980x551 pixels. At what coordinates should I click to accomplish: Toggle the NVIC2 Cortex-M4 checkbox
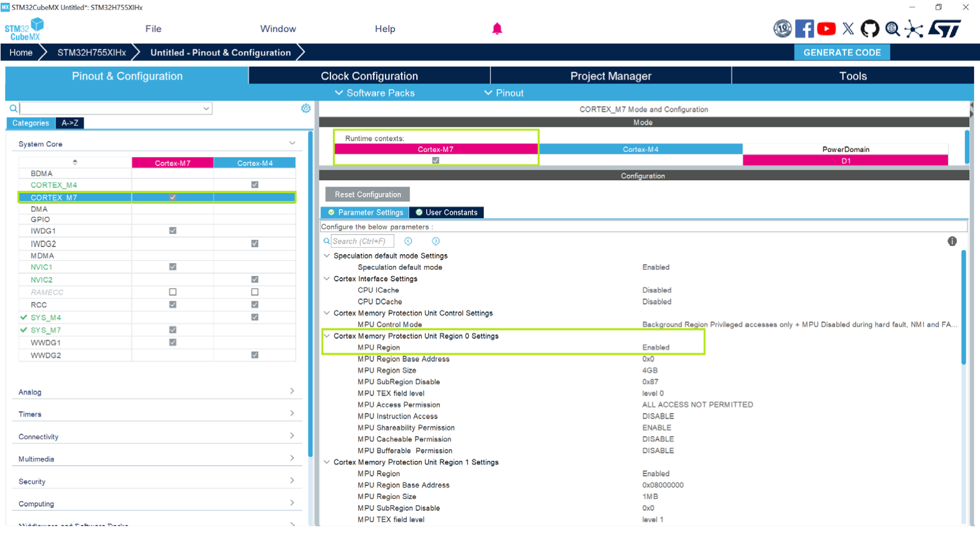coord(255,279)
